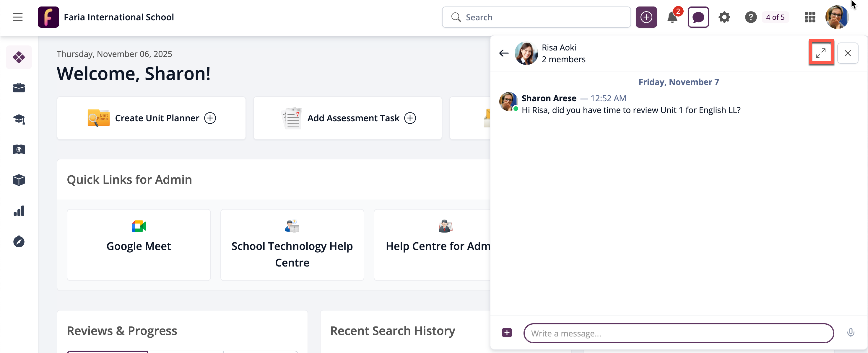The width and height of the screenshot is (868, 353).
Task: Open Add Assessment Task shortcut
Action: point(347,118)
